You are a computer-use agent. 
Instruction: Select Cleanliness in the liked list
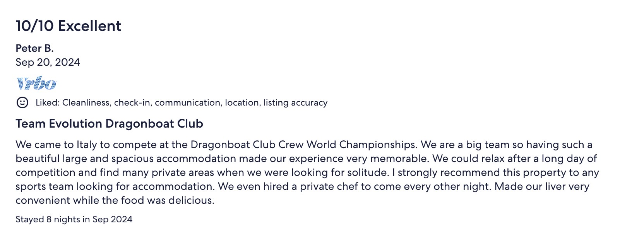pyautogui.click(x=87, y=102)
